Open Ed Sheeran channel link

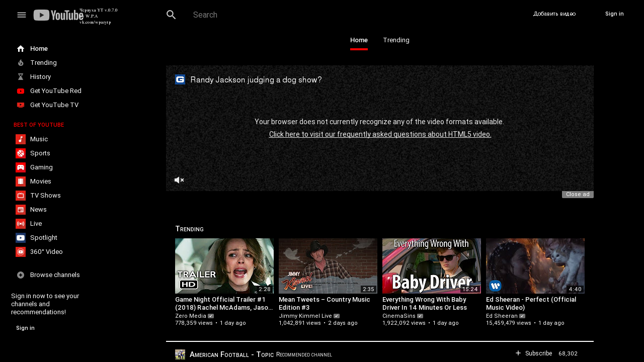tap(502, 316)
